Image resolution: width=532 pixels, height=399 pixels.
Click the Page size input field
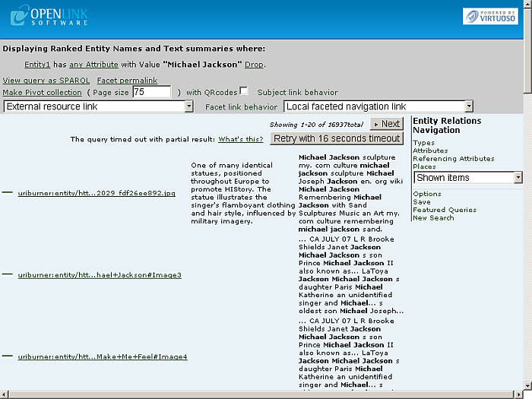click(151, 92)
